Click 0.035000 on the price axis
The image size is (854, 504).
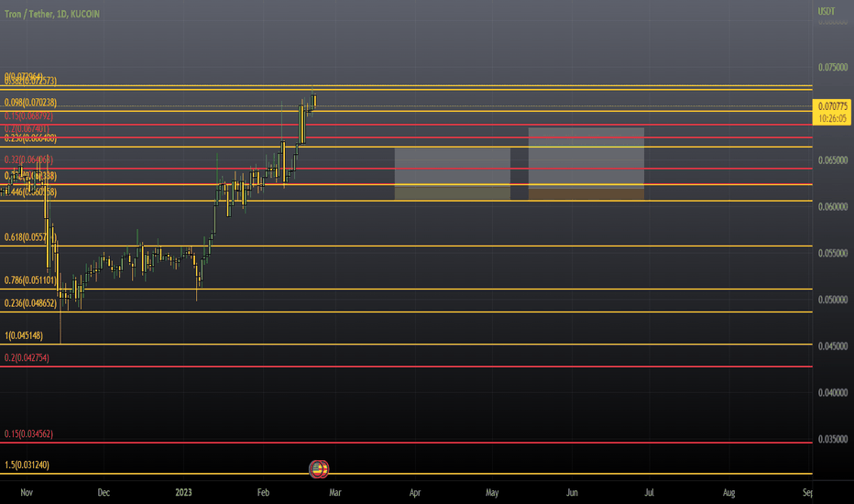833,439
